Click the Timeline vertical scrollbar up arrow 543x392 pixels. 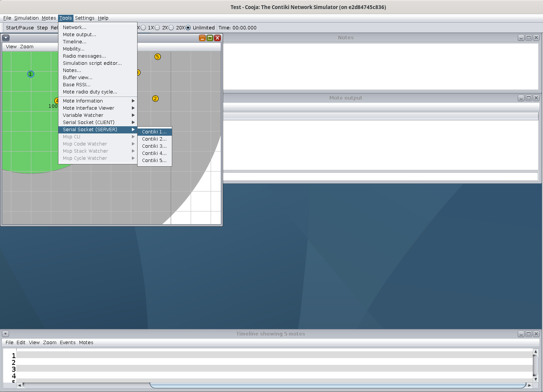tap(535, 352)
